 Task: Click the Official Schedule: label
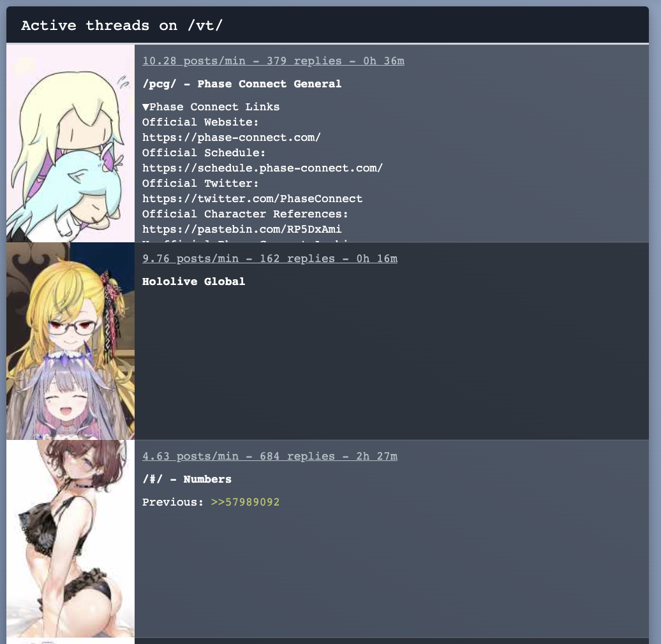pyautogui.click(x=204, y=153)
